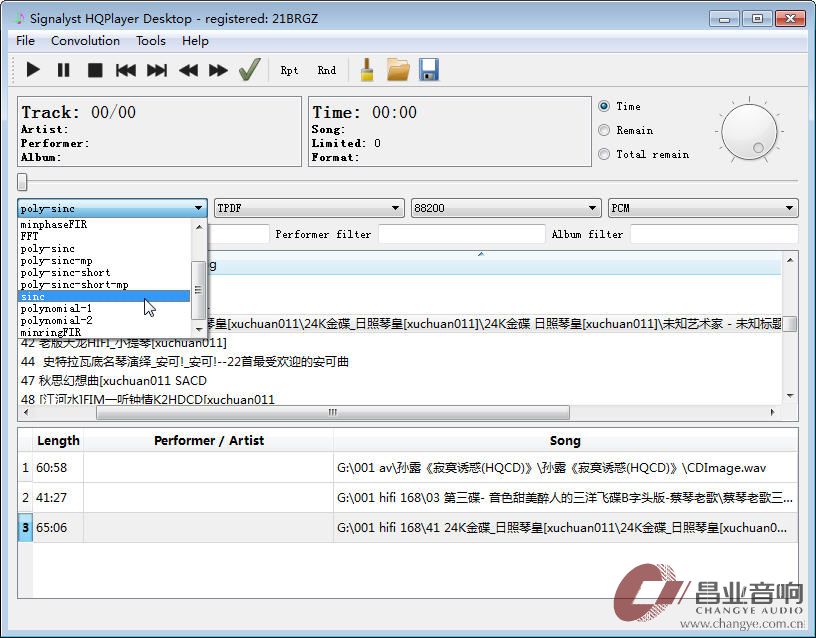The height and width of the screenshot is (638, 816).
Task: Open the PCM output mode dropdown
Action: click(x=703, y=208)
